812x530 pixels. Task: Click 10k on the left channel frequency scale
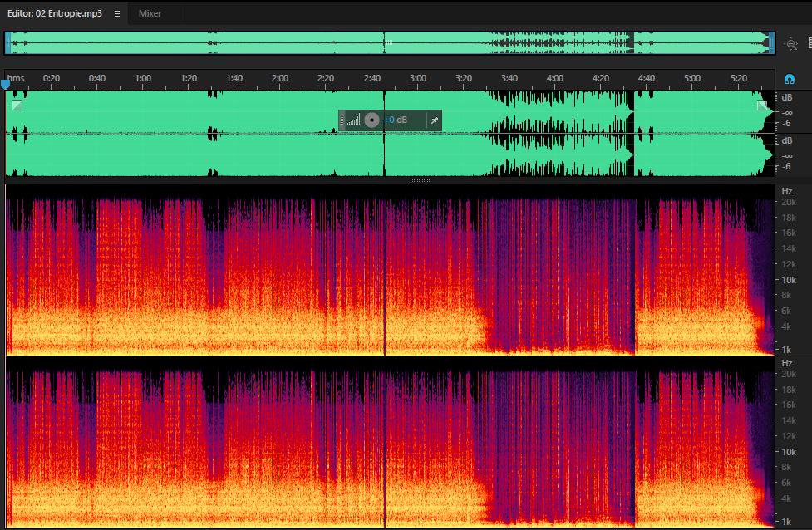pyautogui.click(x=788, y=280)
